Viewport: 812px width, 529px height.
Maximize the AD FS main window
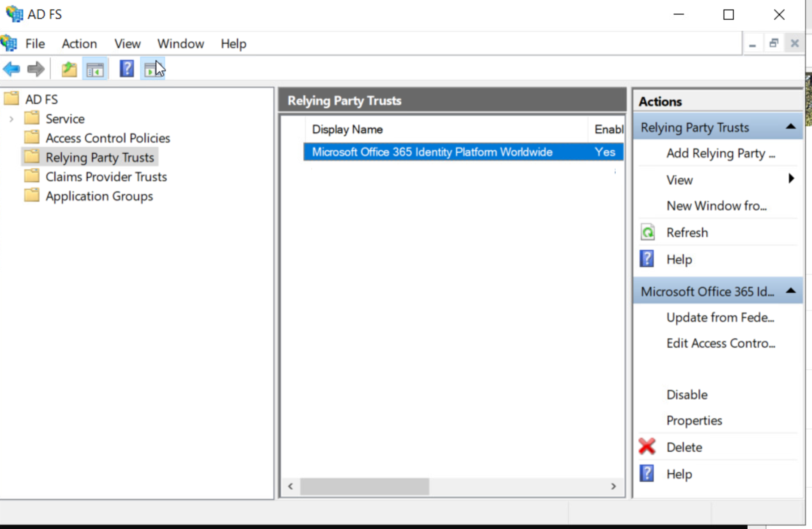(729, 15)
